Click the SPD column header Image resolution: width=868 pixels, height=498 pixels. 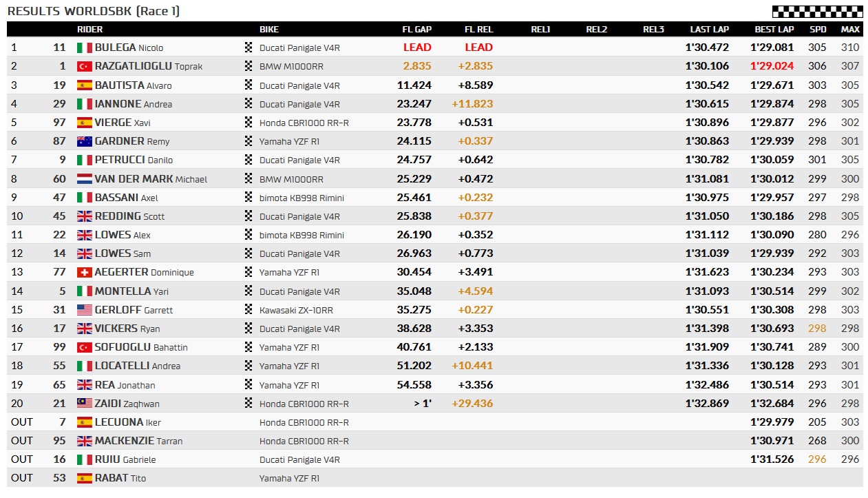coord(818,30)
